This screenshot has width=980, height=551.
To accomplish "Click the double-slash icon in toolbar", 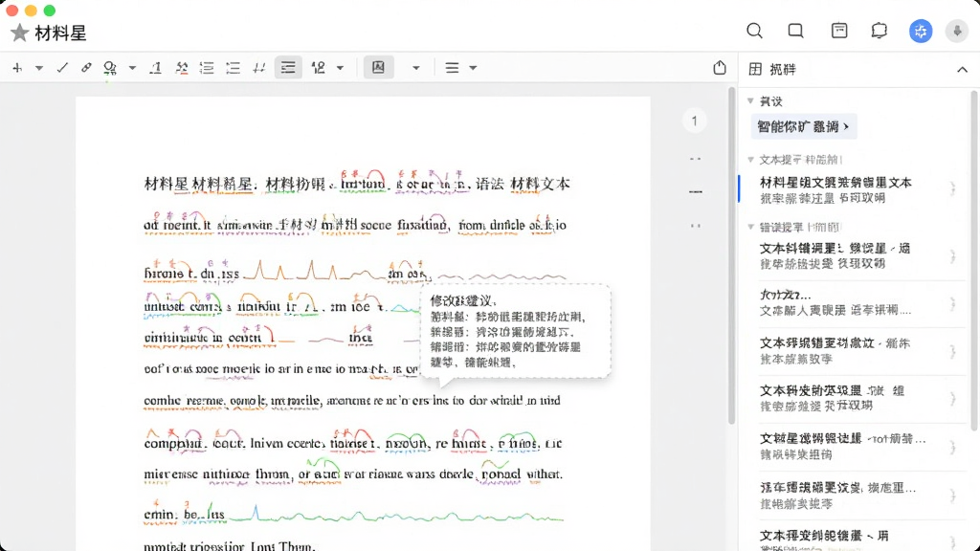I will pyautogui.click(x=258, y=68).
